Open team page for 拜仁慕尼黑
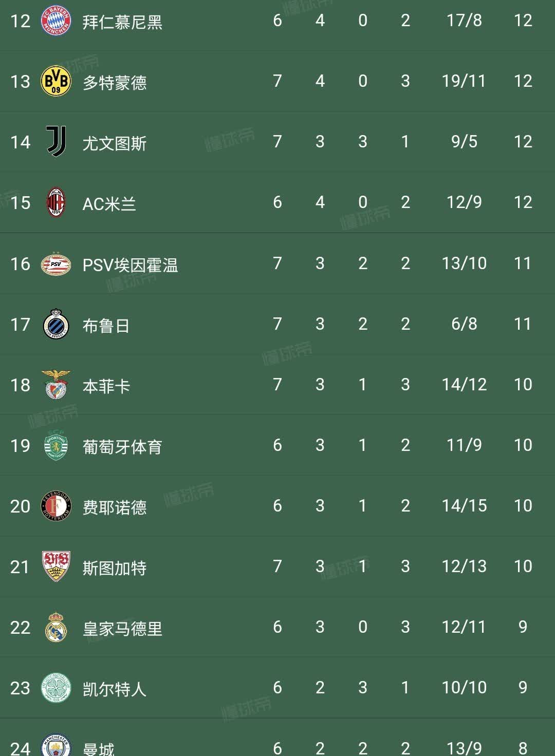This screenshot has height=756, width=555. pos(122,22)
